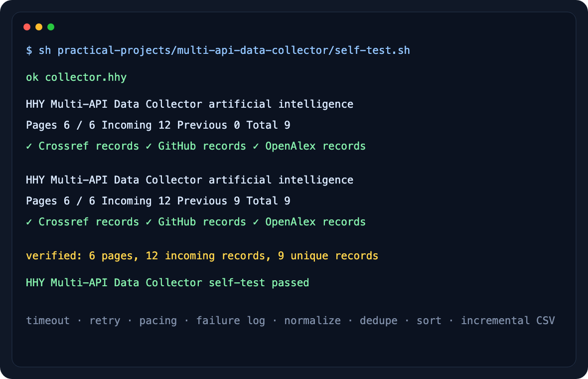Click second Crossref records checkmark
The image size is (588, 379).
point(29,222)
